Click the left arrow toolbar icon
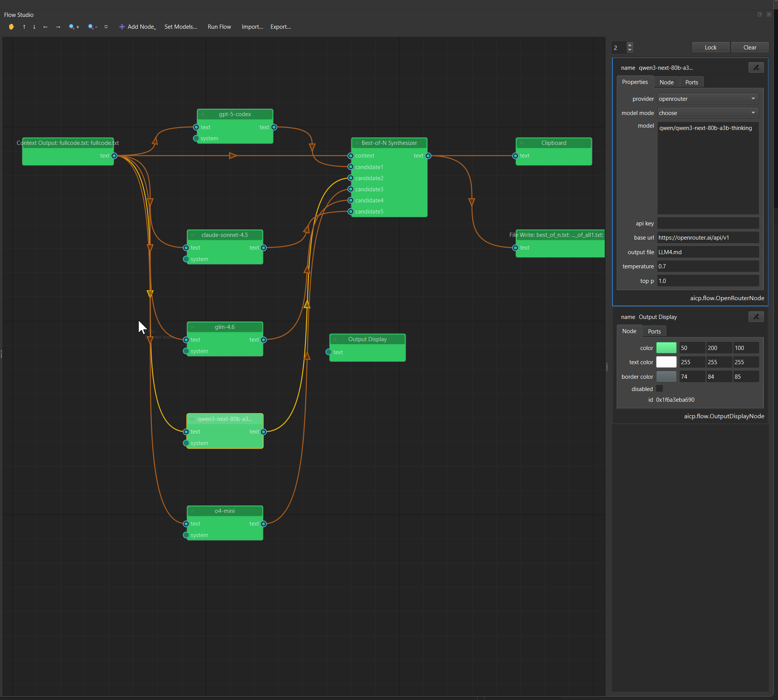The image size is (778, 700). pyautogui.click(x=45, y=26)
